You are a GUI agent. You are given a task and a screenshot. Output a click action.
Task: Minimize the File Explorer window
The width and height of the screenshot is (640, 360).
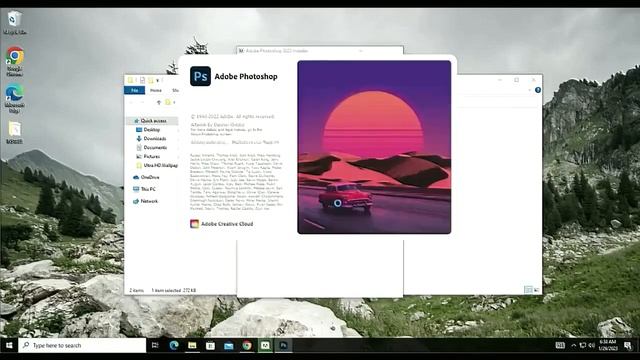[x=500, y=80]
